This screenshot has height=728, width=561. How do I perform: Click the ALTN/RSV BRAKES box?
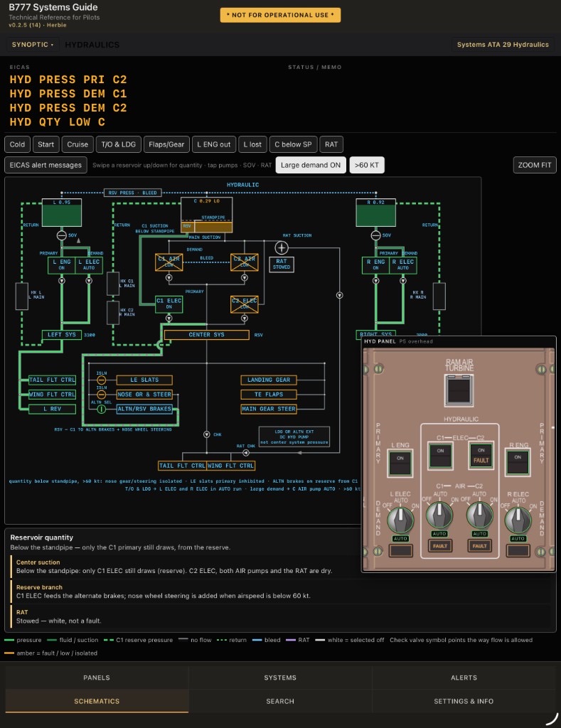point(144,409)
